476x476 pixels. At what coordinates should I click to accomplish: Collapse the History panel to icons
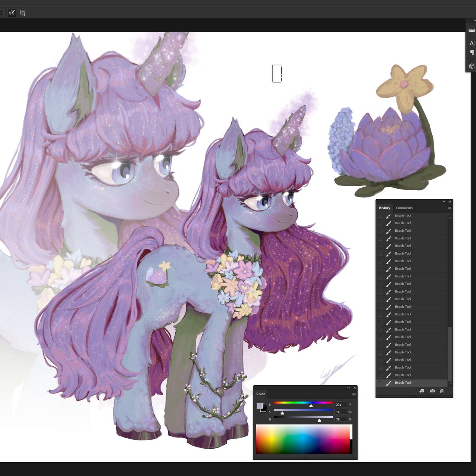pos(444,202)
